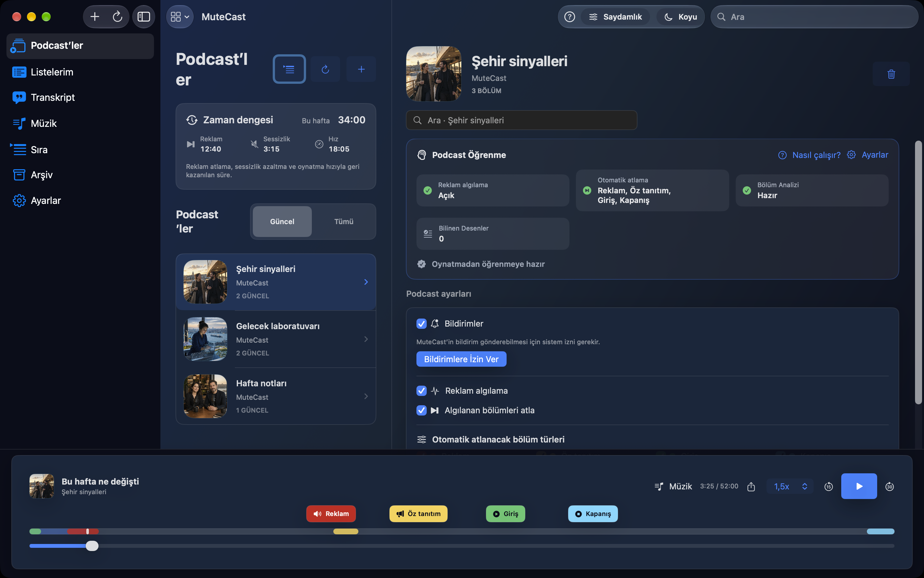Image resolution: width=924 pixels, height=578 pixels.
Task: Toggle the Algılanan bölümleri atla checkbox
Action: click(421, 410)
